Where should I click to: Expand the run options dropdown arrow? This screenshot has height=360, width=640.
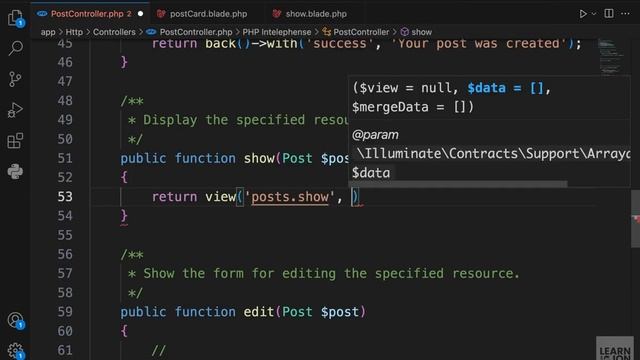click(x=594, y=14)
